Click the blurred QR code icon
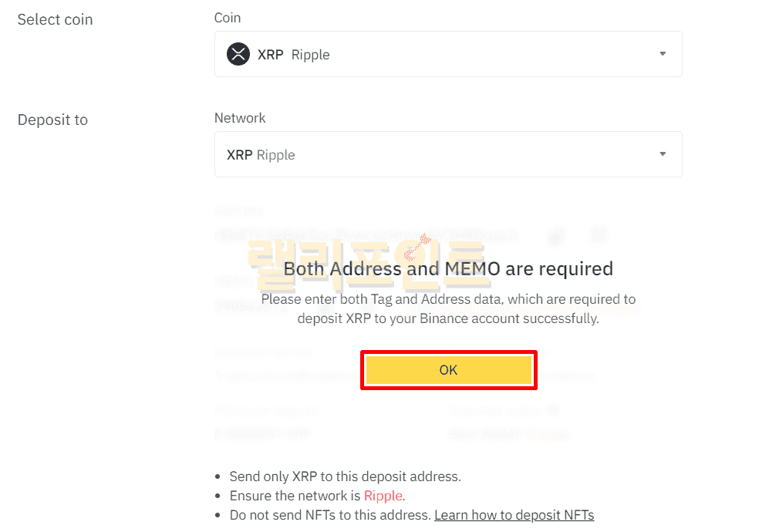This screenshot has width=769, height=532. click(599, 234)
